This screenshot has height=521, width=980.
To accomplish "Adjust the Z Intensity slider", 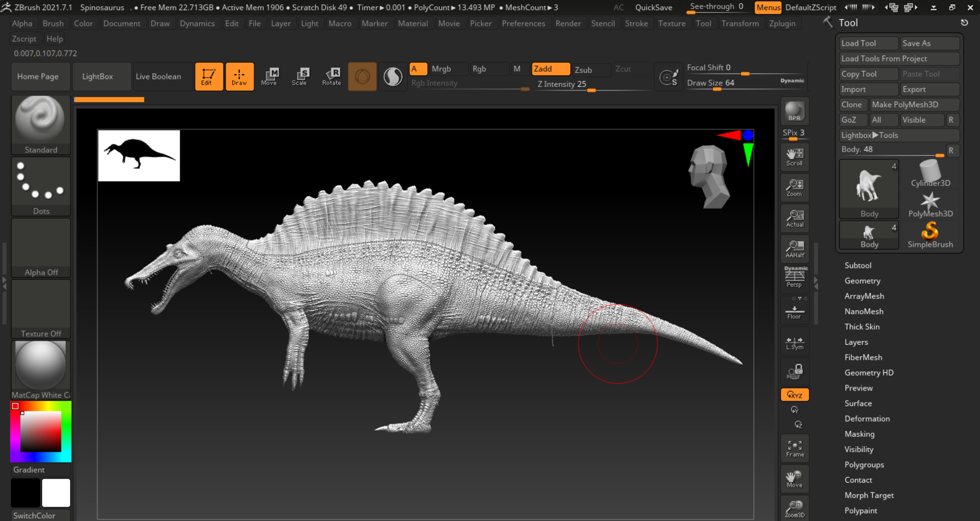I will click(591, 85).
